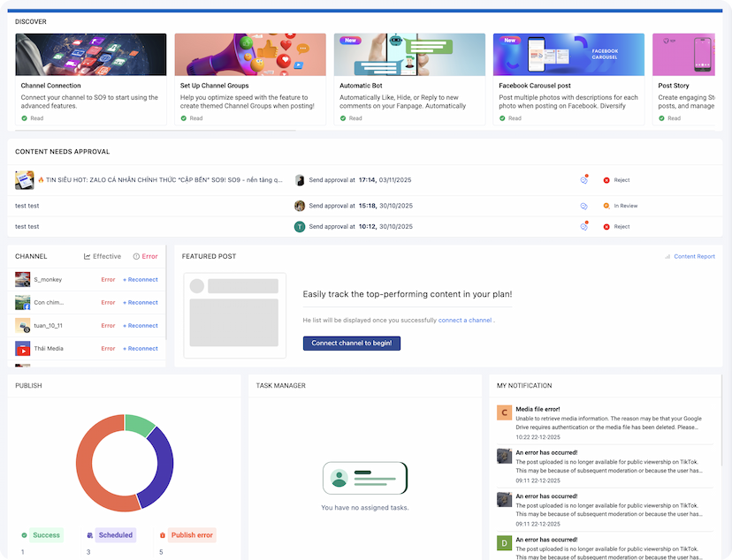Open the Media file error! notification
732x560 pixels.
click(605, 423)
